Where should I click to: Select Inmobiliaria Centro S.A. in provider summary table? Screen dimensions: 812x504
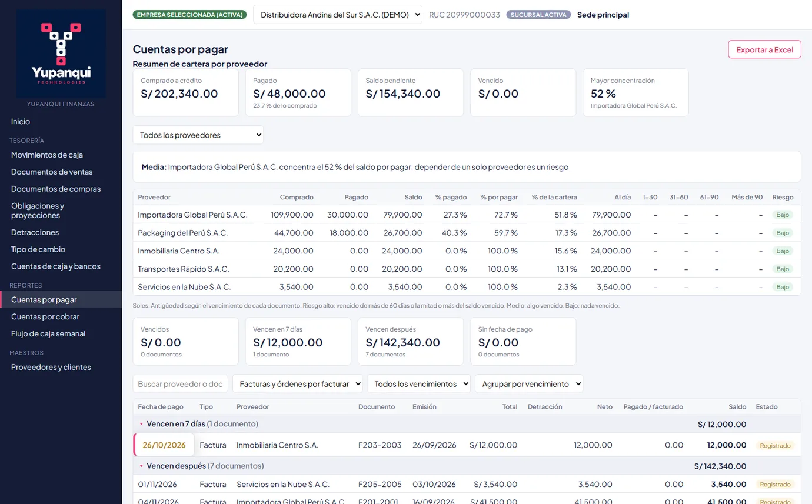pos(467,251)
